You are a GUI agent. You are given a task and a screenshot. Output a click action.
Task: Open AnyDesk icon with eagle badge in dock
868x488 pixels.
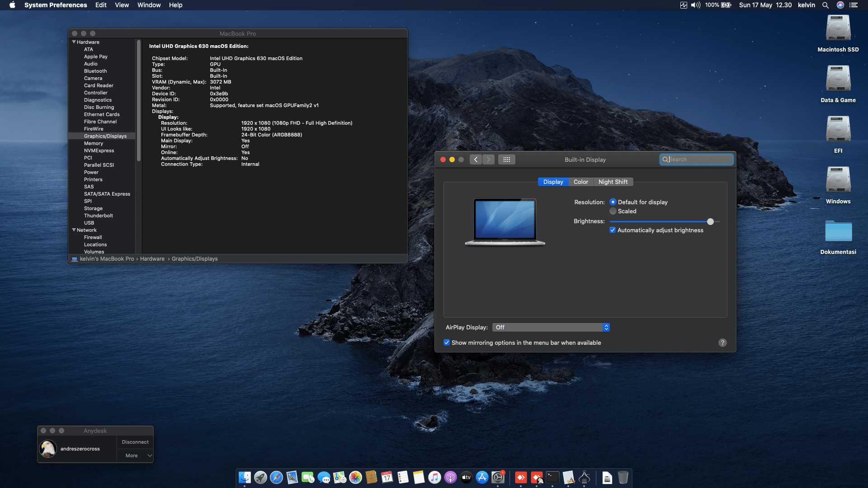tap(537, 478)
